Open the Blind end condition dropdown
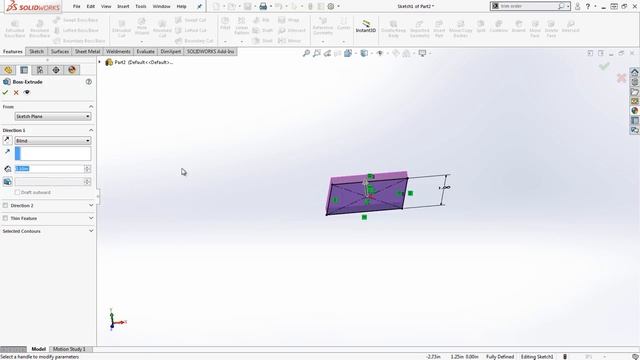 click(53, 140)
